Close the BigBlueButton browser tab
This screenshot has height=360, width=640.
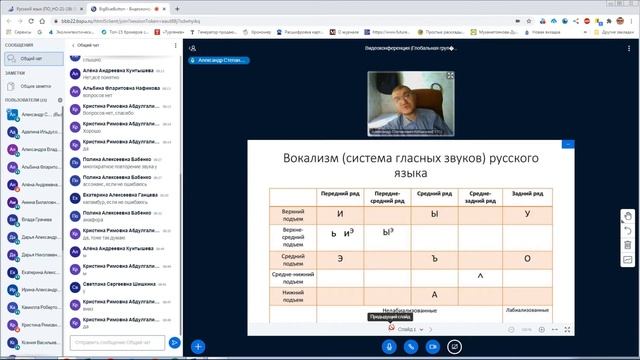click(164, 9)
